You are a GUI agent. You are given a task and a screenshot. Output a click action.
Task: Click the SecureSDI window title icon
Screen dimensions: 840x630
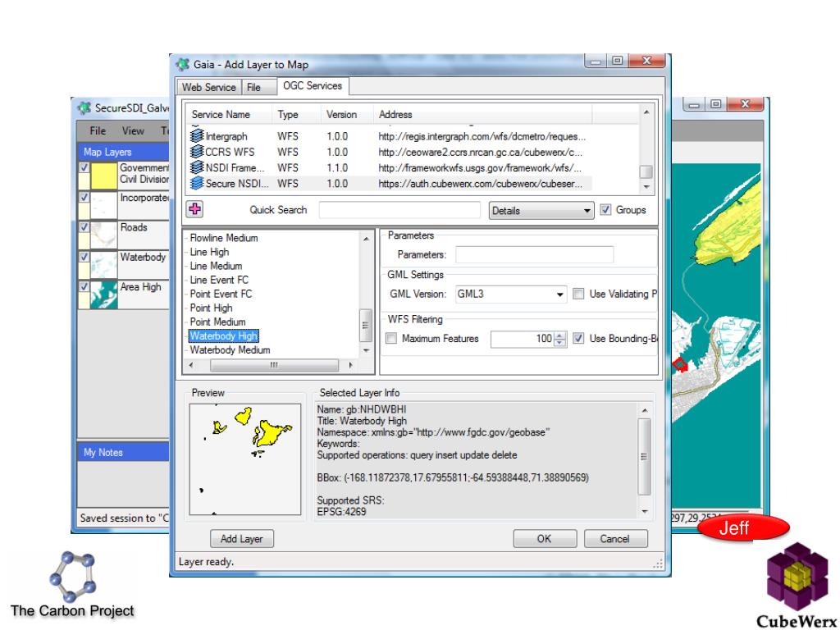tap(84, 107)
